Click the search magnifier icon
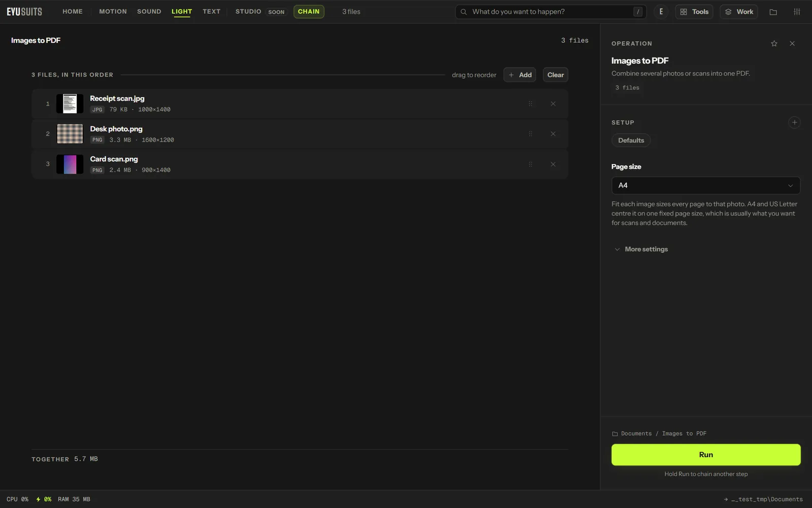The height and width of the screenshot is (508, 812). click(x=463, y=12)
